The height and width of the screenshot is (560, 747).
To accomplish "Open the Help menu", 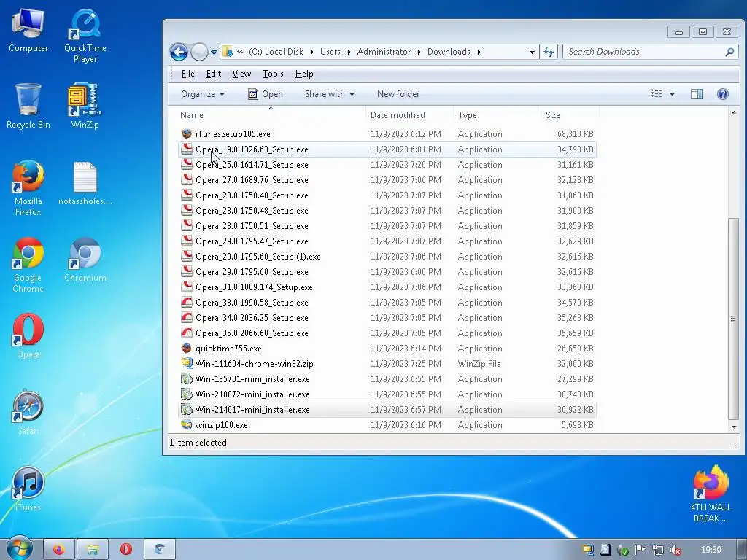I will point(304,74).
